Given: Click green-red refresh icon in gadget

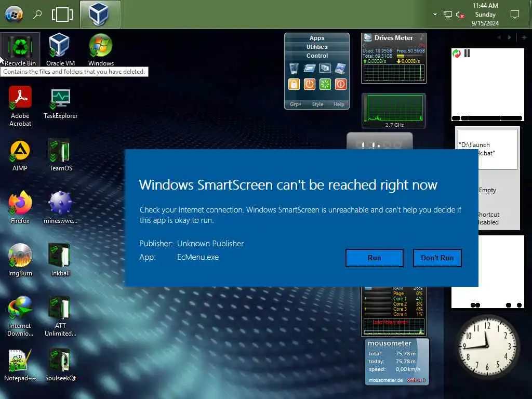Looking at the screenshot, I should (457, 54).
